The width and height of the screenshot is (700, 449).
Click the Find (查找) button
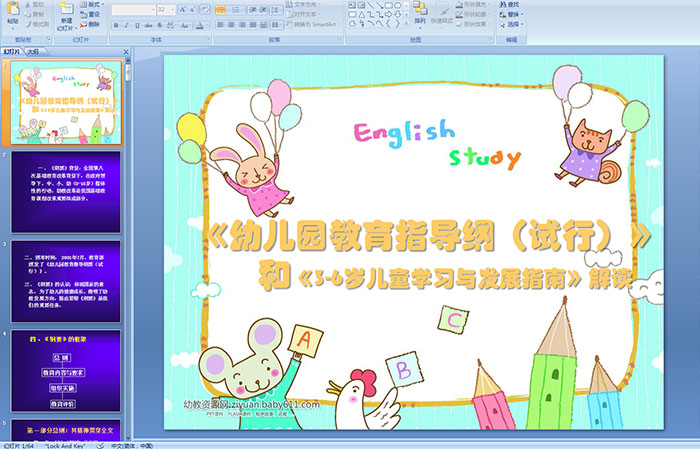[510, 4]
